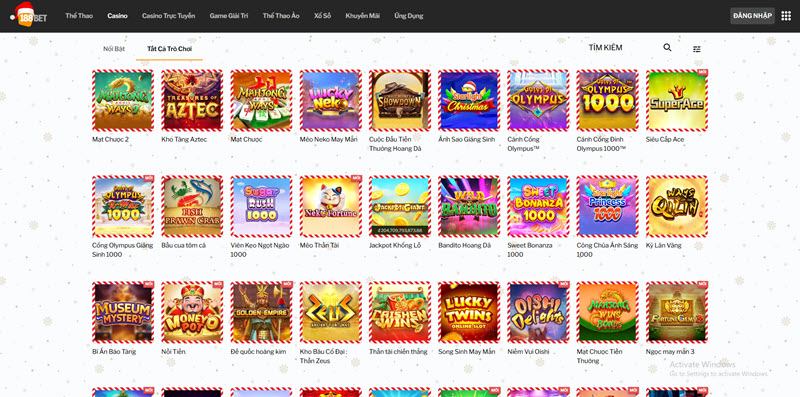Screen dimensions: 800x397
Task: Switch to the Nổi Bật tab
Action: pos(114,49)
